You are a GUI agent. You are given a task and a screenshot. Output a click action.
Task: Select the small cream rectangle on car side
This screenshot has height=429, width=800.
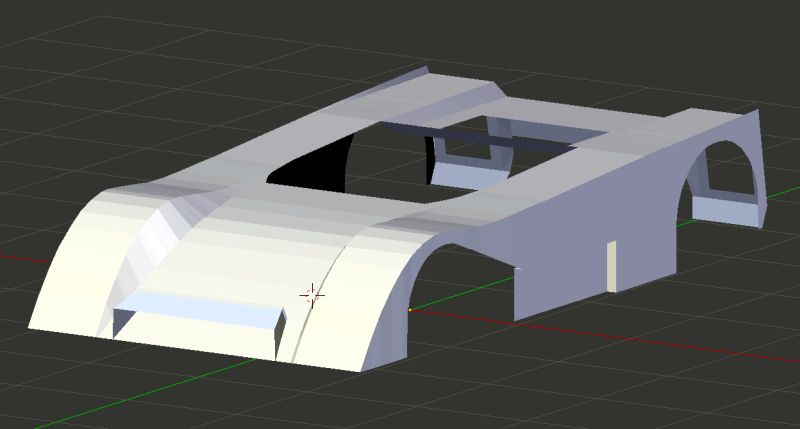tap(611, 266)
